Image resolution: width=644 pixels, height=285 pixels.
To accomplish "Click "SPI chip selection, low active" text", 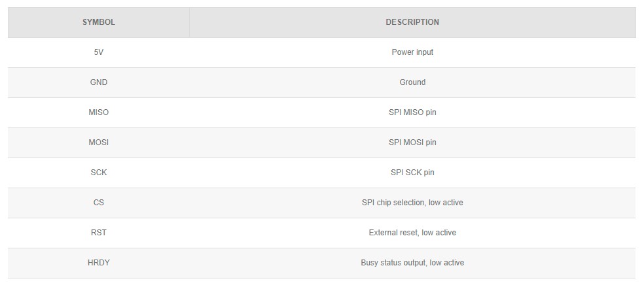I will 412,203.
